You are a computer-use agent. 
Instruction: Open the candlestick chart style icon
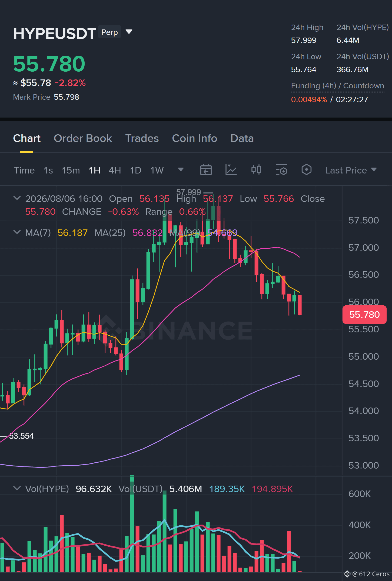coord(256,170)
